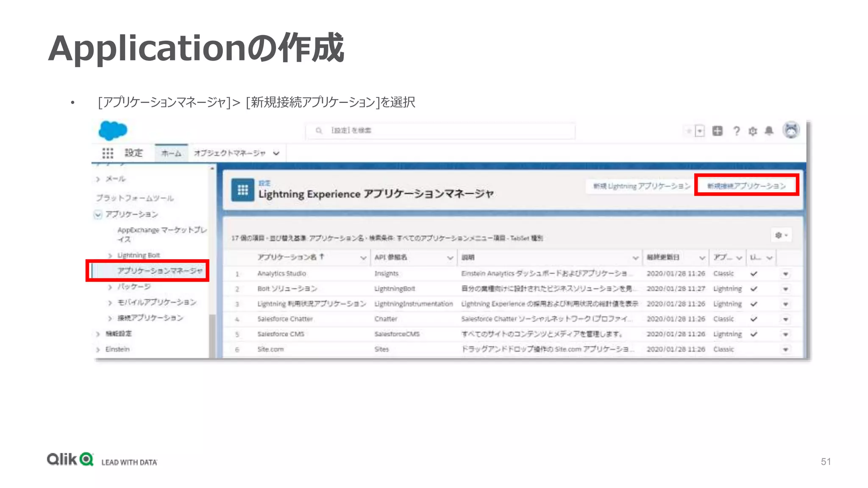Open the help question mark icon
This screenshot has height=488, width=868.
tap(736, 131)
